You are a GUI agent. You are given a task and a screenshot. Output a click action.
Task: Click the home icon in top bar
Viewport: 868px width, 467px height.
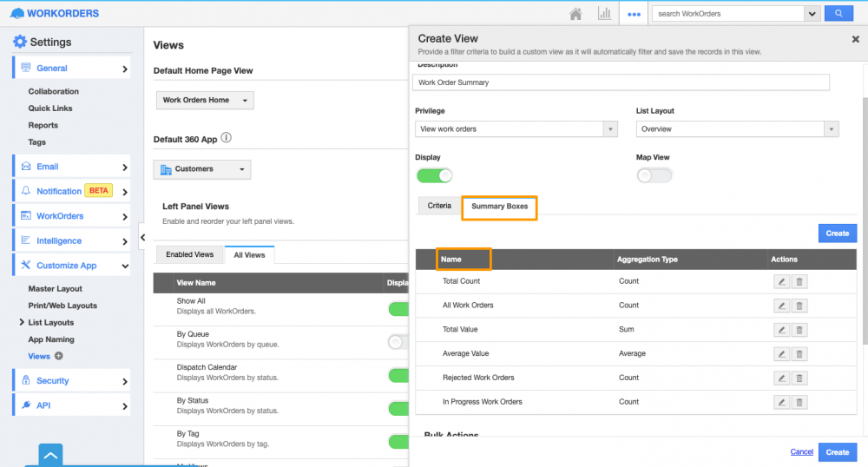tap(575, 14)
